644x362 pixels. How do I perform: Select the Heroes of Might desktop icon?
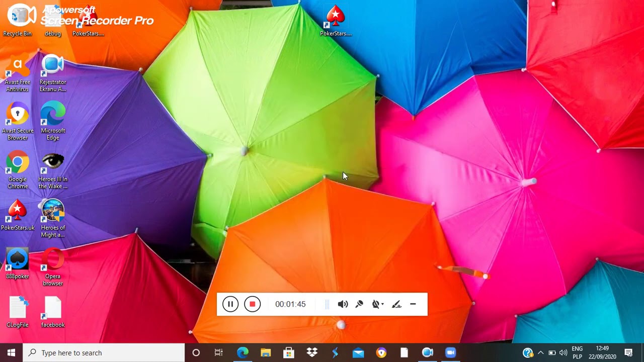tap(53, 219)
